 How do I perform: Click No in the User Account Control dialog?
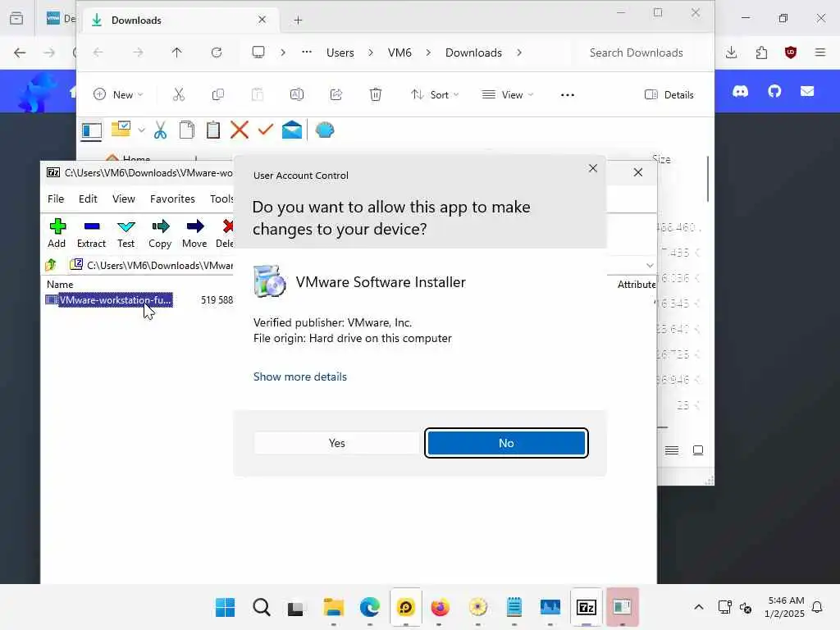(x=506, y=443)
